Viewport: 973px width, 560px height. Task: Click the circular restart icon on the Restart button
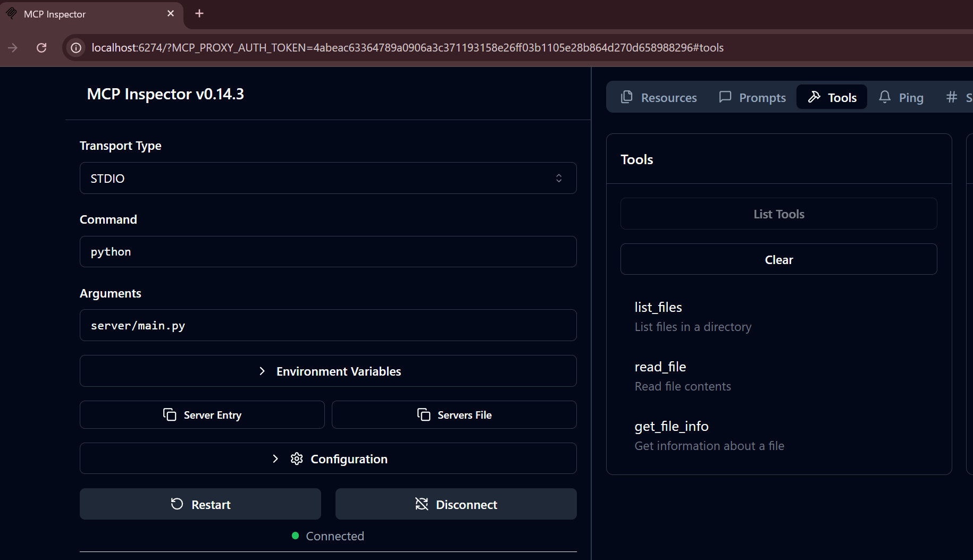[x=176, y=504]
